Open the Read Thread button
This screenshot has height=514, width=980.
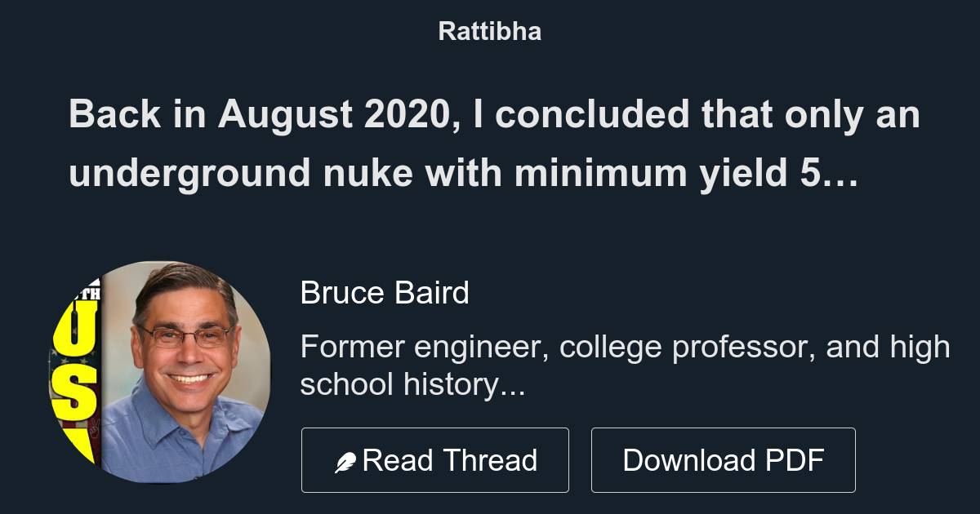coord(435,459)
